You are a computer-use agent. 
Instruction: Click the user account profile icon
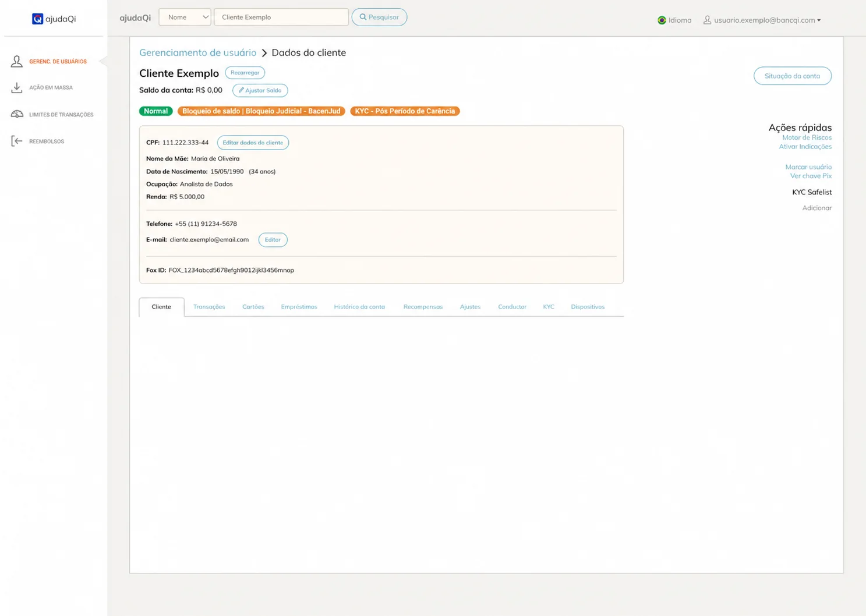tap(707, 20)
